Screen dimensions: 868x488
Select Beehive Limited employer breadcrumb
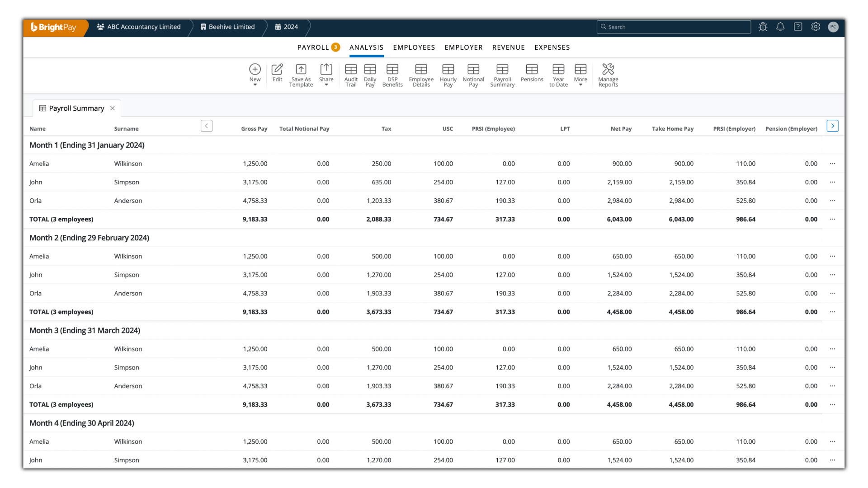(x=228, y=27)
